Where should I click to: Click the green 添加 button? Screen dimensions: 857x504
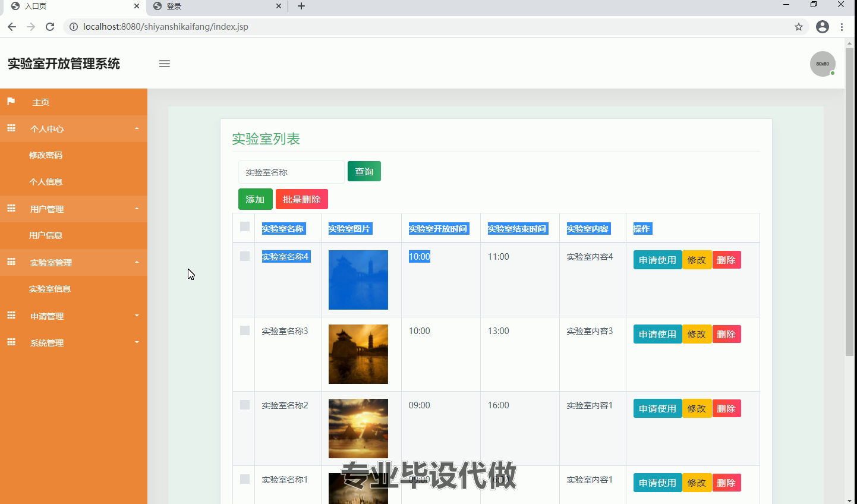(256, 199)
